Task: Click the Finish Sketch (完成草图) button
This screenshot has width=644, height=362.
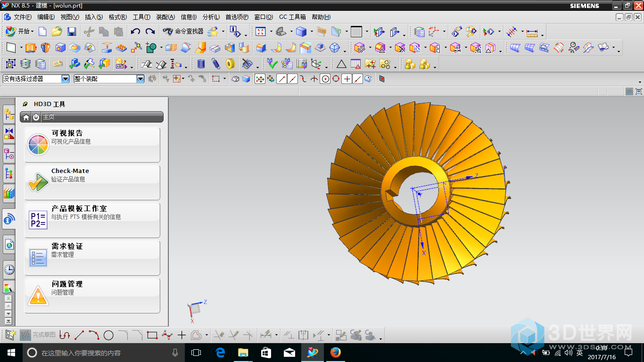Action: (x=38, y=335)
